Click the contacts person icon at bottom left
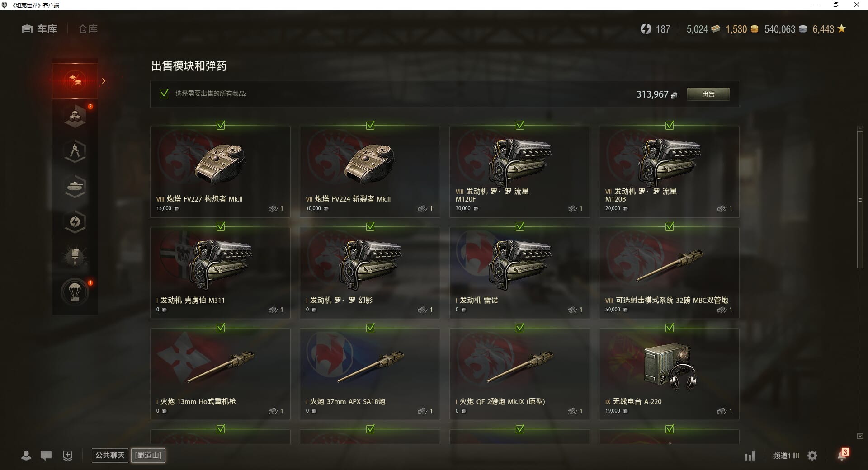The image size is (868, 470). [26, 456]
